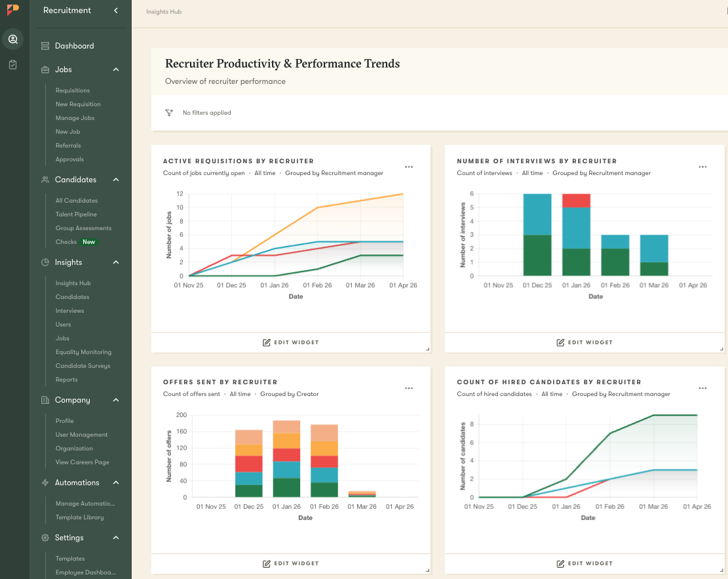Collapse the Jobs section in the sidebar
Viewport: 728px width, 579px height.
[x=116, y=70]
